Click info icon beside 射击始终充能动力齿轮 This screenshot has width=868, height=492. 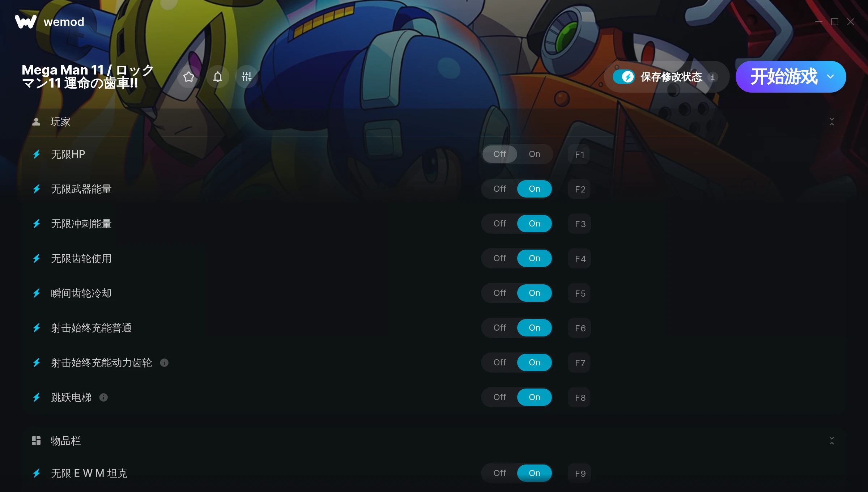pos(164,362)
